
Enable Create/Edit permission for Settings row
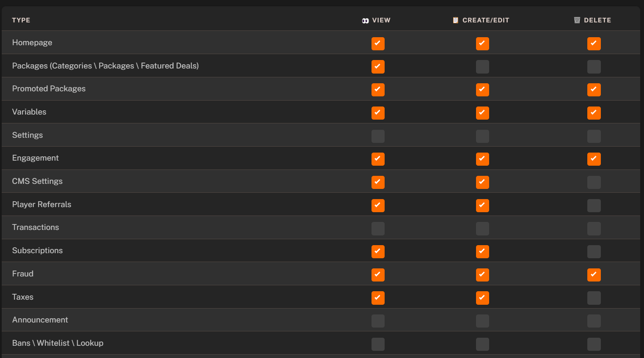482,136
